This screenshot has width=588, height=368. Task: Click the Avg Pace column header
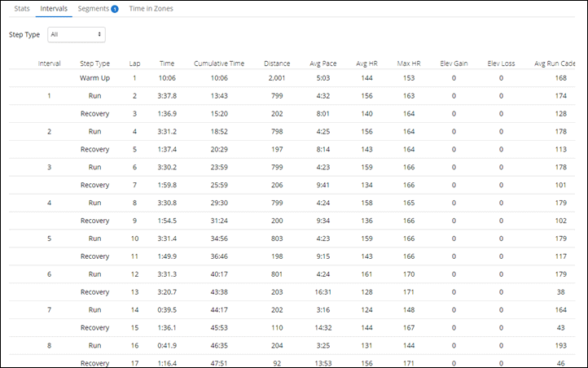(x=323, y=64)
